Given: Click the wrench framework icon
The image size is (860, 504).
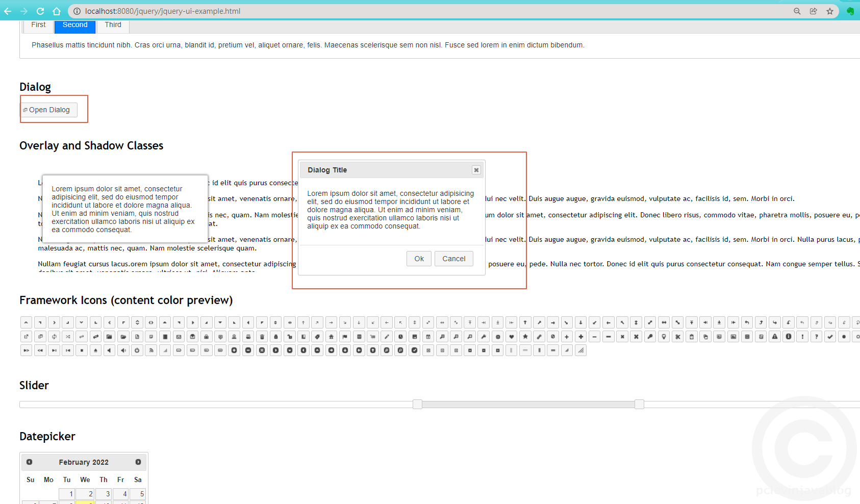Looking at the screenshot, I should [x=484, y=337].
